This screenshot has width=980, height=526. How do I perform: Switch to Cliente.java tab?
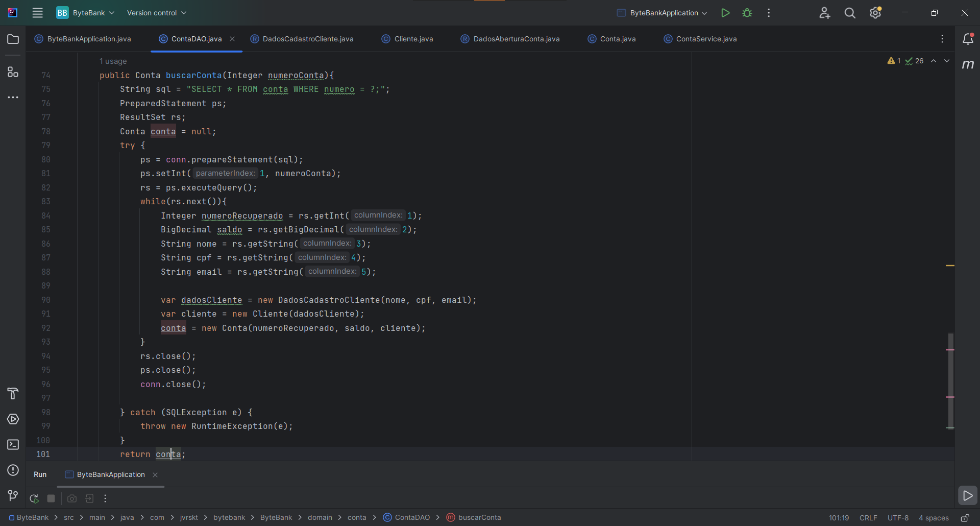tap(407, 39)
